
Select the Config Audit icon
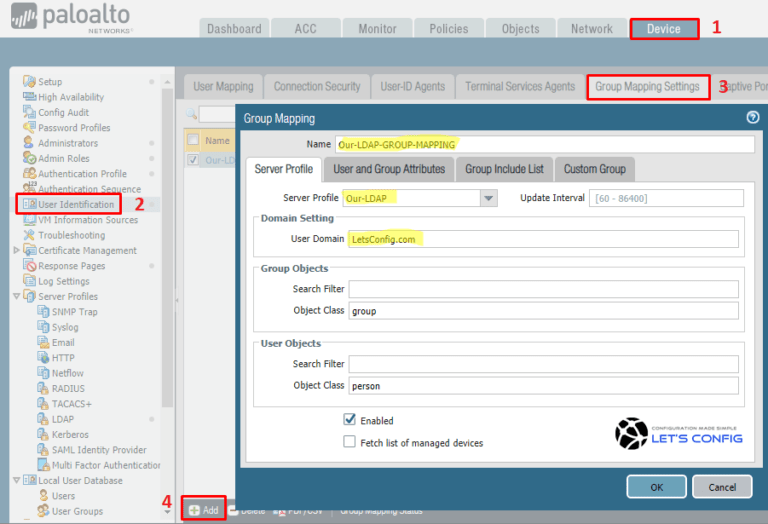29,112
